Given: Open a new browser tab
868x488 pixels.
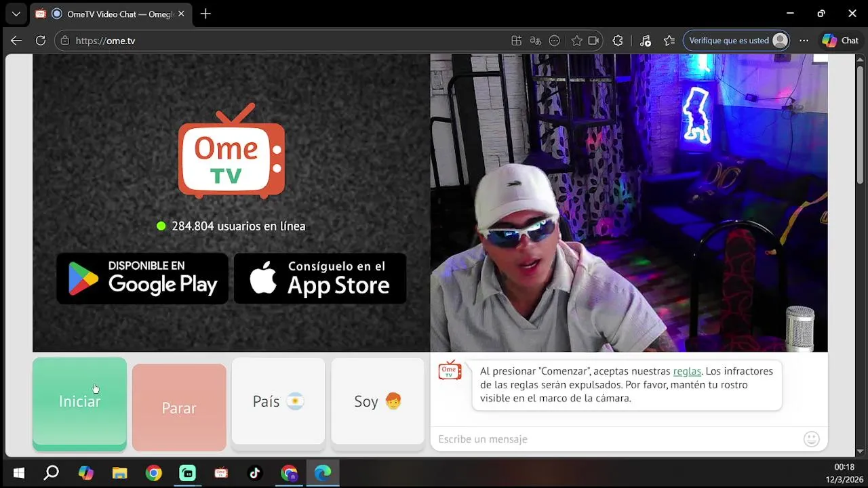Looking at the screenshot, I should pyautogui.click(x=205, y=14).
